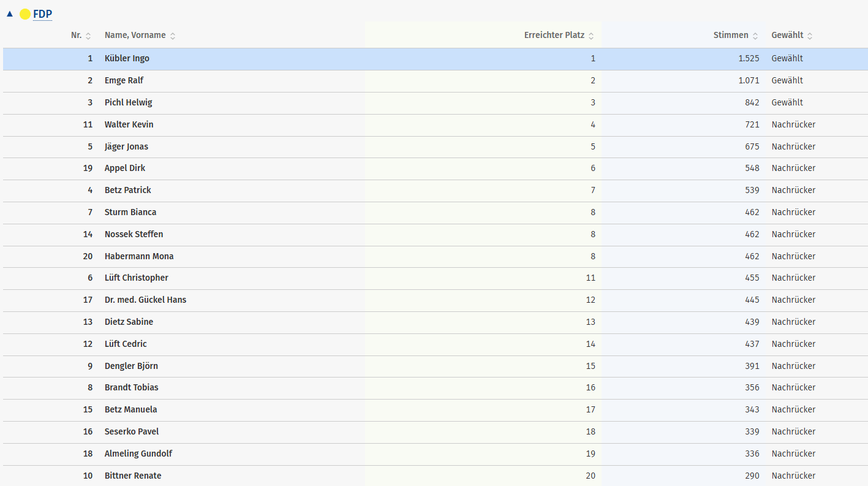Click the Name, Vorname column header

tap(135, 36)
